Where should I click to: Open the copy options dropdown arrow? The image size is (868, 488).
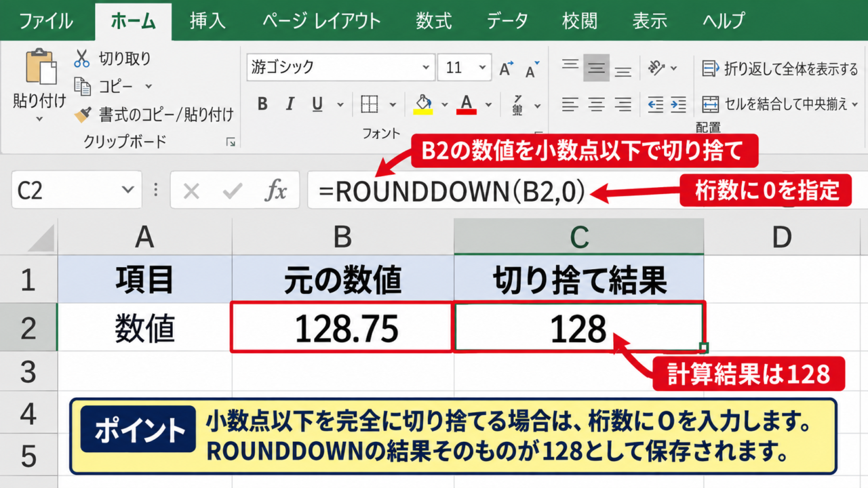[149, 87]
